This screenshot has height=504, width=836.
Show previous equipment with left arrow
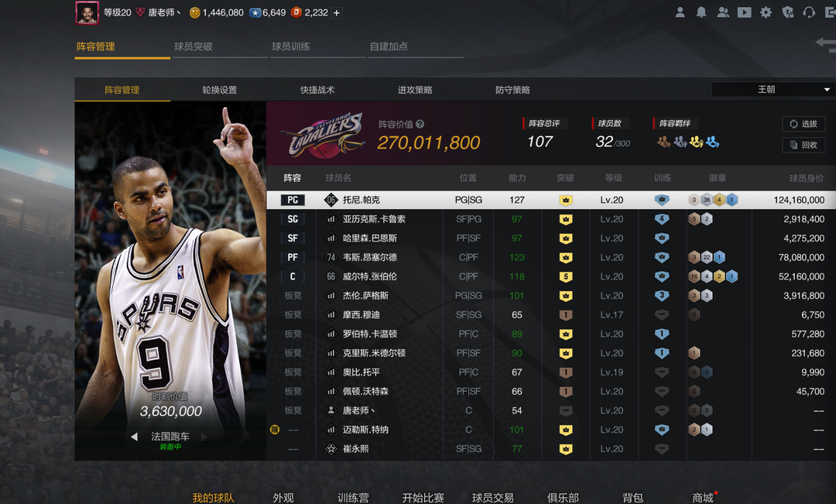134,437
